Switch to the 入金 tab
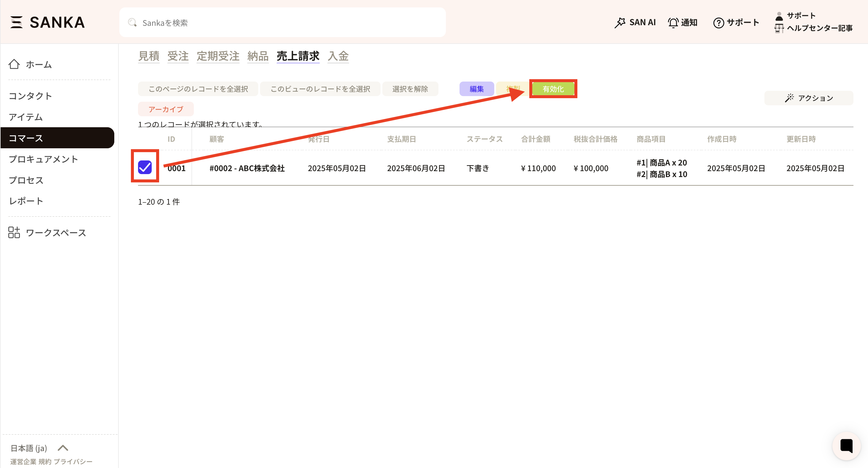The width and height of the screenshot is (868, 468). tap(338, 56)
